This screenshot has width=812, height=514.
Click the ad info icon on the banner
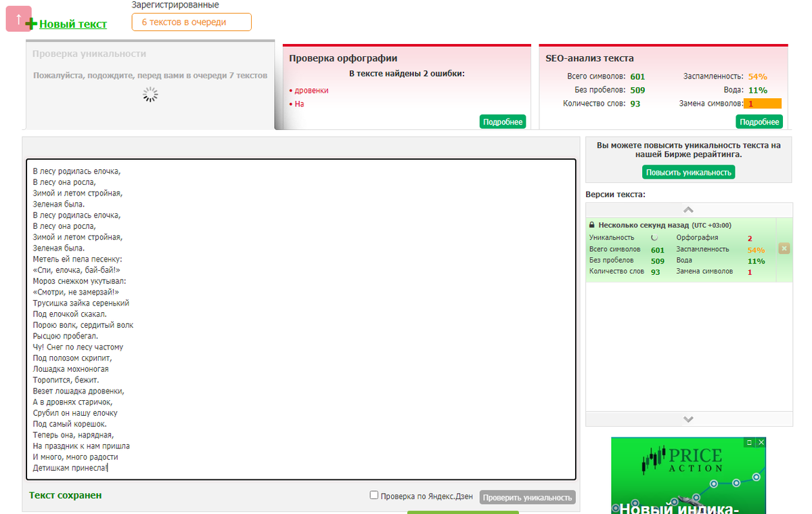click(749, 442)
